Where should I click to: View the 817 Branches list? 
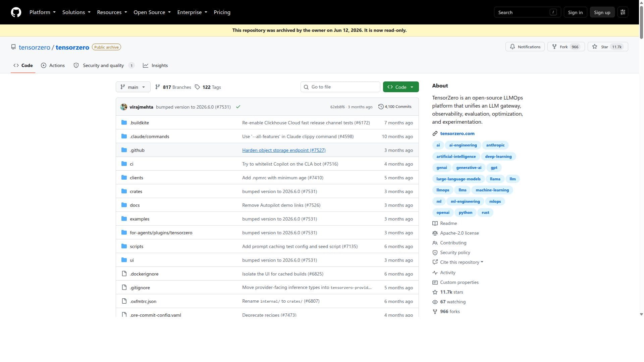(173, 87)
